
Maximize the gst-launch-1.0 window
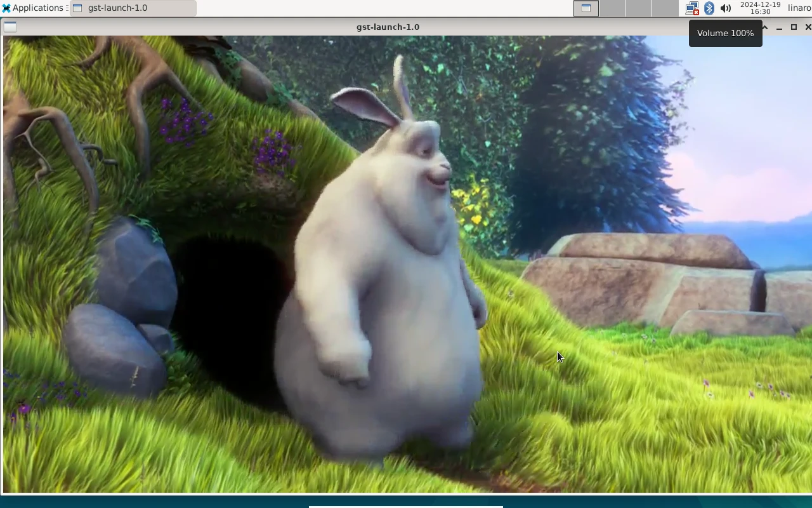pyautogui.click(x=794, y=27)
